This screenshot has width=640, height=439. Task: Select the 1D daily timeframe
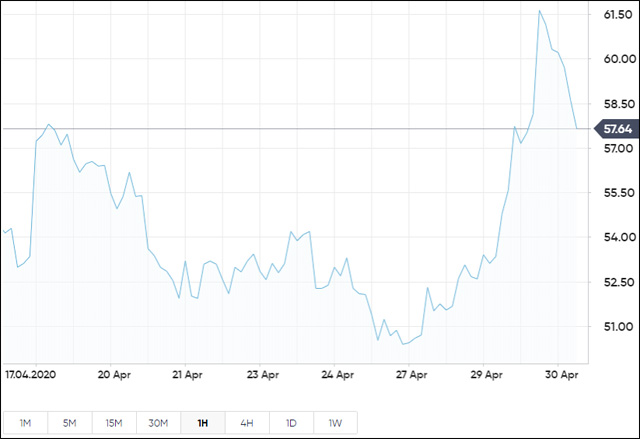pos(291,423)
